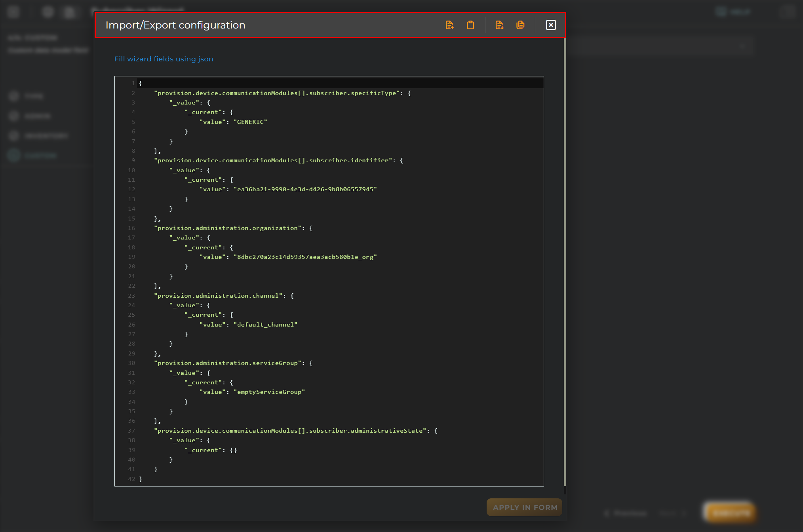Click the subscriber.administrativeState key line

296,431
